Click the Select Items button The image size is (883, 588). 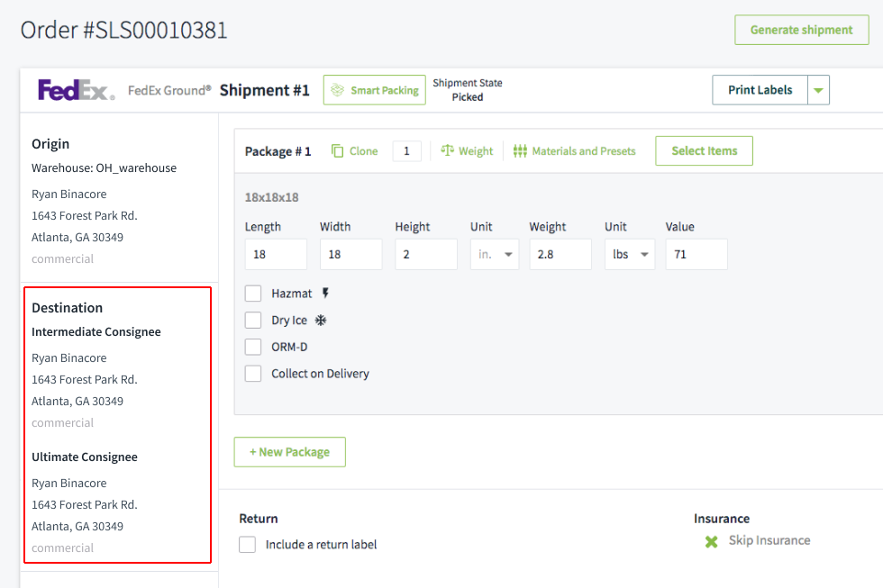[x=704, y=150]
